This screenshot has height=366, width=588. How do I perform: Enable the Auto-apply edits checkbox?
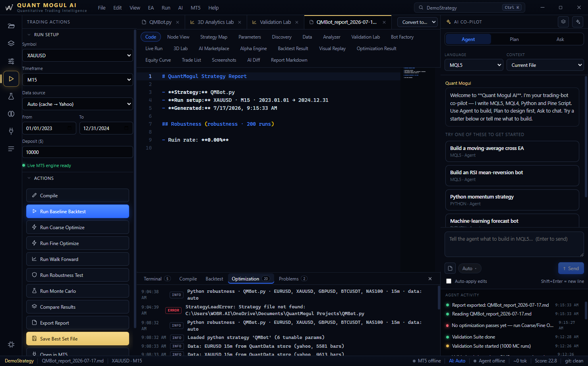pyautogui.click(x=449, y=281)
